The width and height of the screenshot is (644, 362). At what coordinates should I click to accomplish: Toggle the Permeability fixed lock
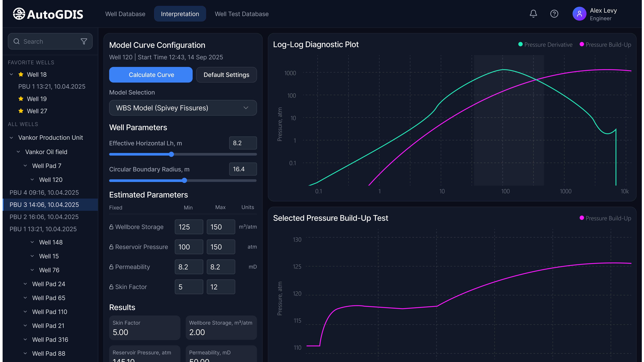111,267
